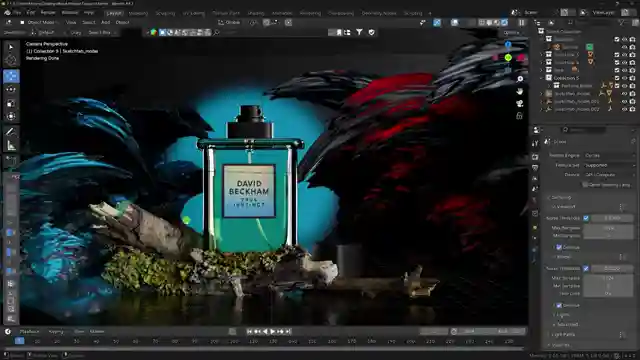Switch to rendered viewport shading
The width and height of the screenshot is (640, 360).
pos(504,22)
